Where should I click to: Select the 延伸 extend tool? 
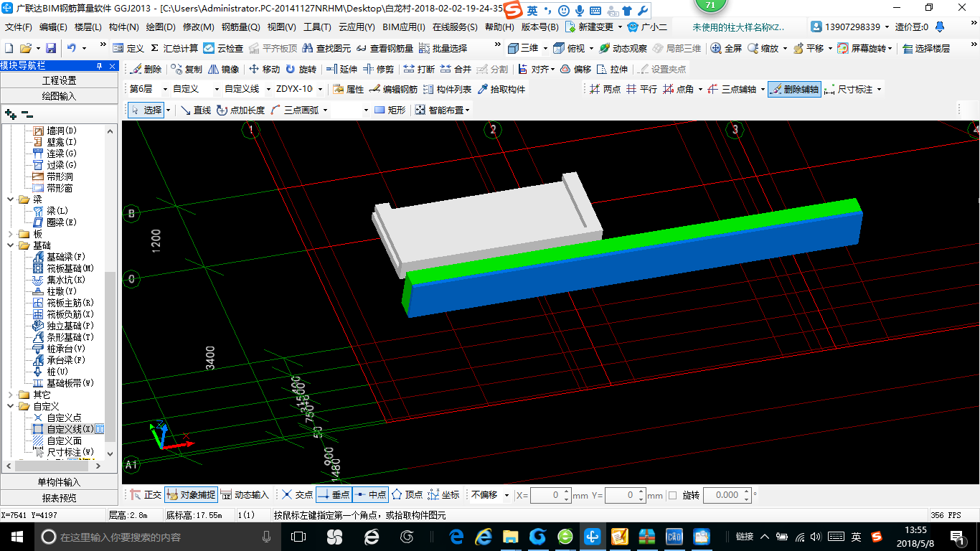coord(341,70)
